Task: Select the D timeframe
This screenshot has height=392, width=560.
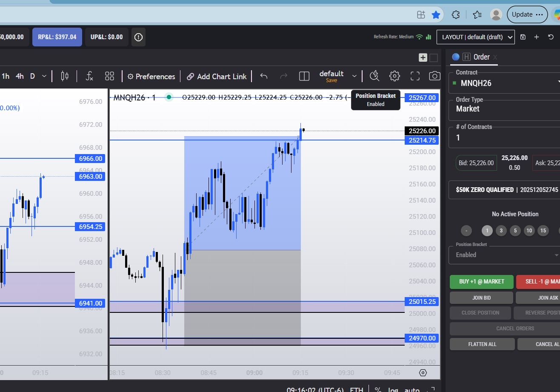Action: click(32, 76)
